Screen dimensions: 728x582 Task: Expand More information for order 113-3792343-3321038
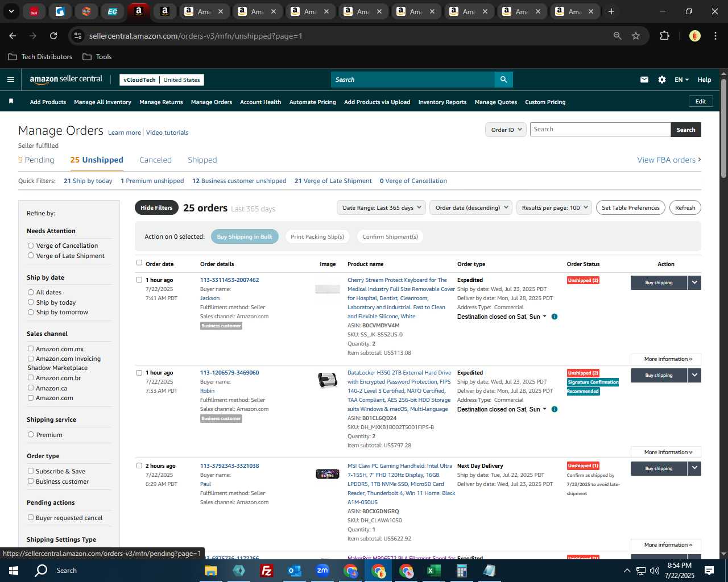[x=666, y=545]
